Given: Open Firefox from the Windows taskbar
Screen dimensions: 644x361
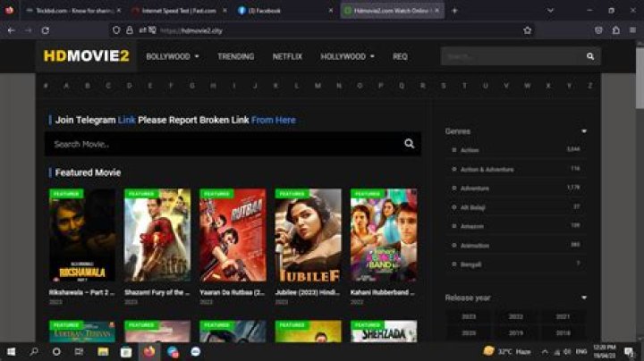Looking at the screenshot, I should tap(148, 351).
